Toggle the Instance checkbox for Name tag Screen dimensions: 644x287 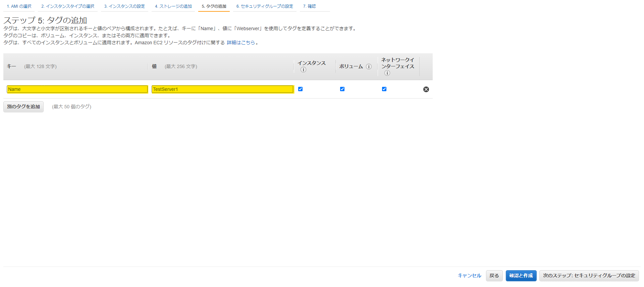pyautogui.click(x=300, y=89)
